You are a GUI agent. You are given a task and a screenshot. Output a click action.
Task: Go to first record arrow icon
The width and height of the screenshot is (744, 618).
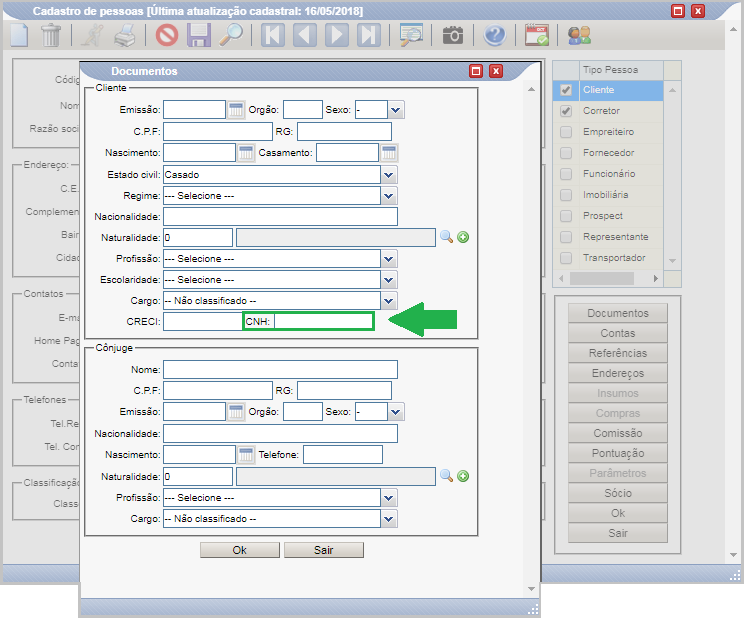[273, 35]
